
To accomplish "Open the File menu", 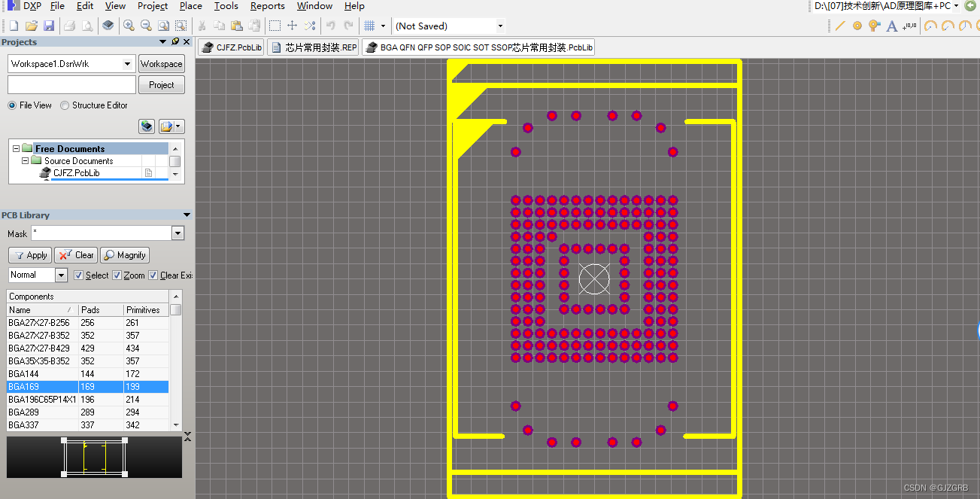I will pyautogui.click(x=57, y=6).
